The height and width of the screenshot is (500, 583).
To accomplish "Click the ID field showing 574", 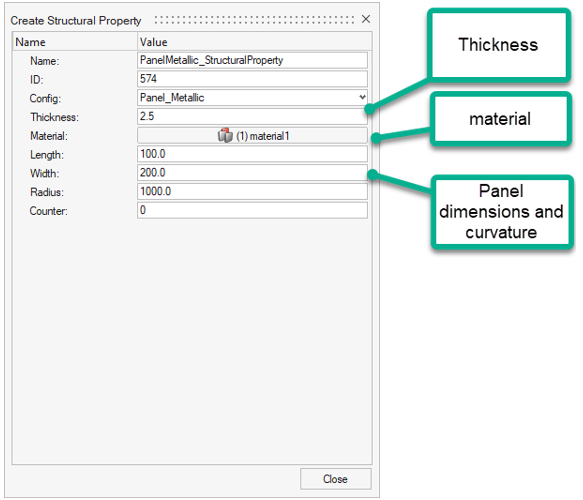I will pyautogui.click(x=252, y=79).
